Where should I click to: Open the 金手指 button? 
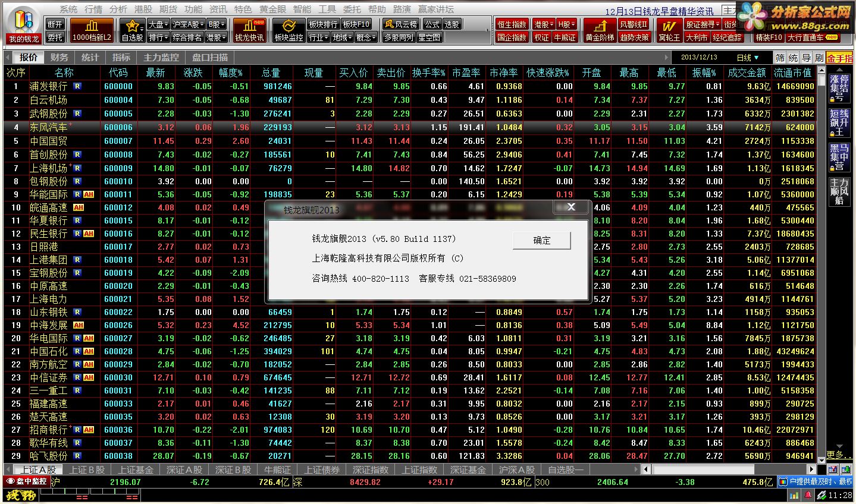[x=839, y=58]
